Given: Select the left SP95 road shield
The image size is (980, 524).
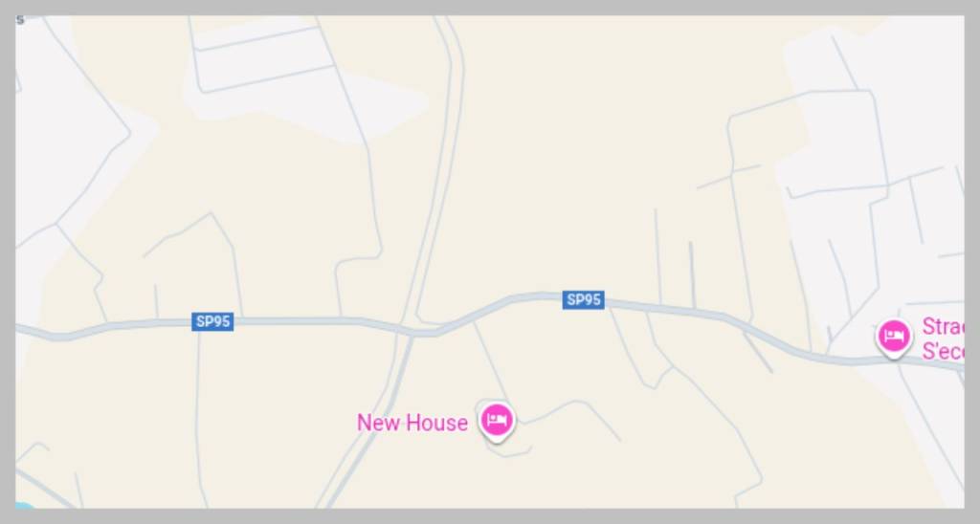Looking at the screenshot, I should click(x=212, y=321).
